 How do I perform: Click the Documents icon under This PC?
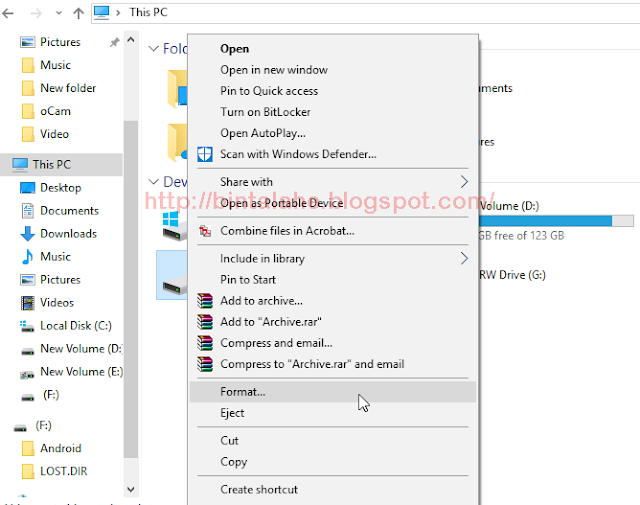[28, 211]
